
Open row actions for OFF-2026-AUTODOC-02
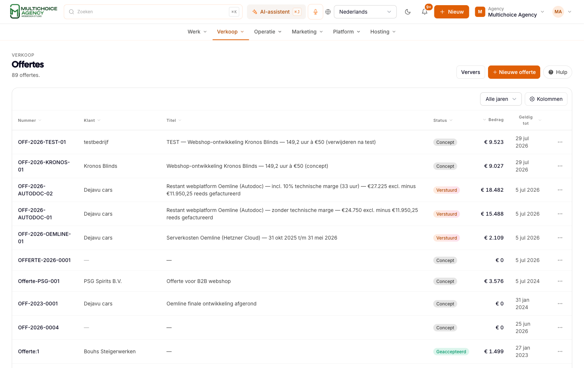pos(560,190)
